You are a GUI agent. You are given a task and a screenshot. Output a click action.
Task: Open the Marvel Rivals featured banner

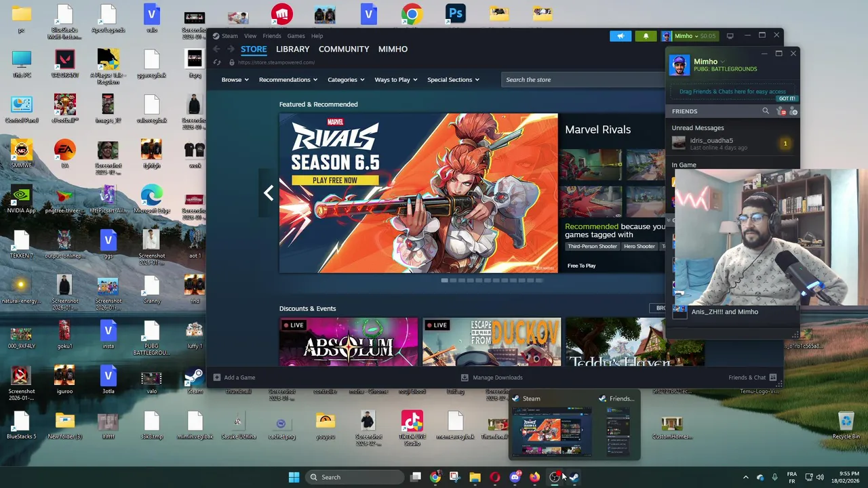[418, 193]
